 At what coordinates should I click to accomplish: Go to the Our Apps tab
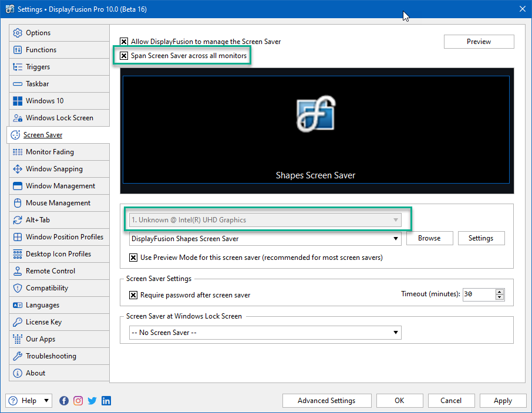pyautogui.click(x=59, y=339)
